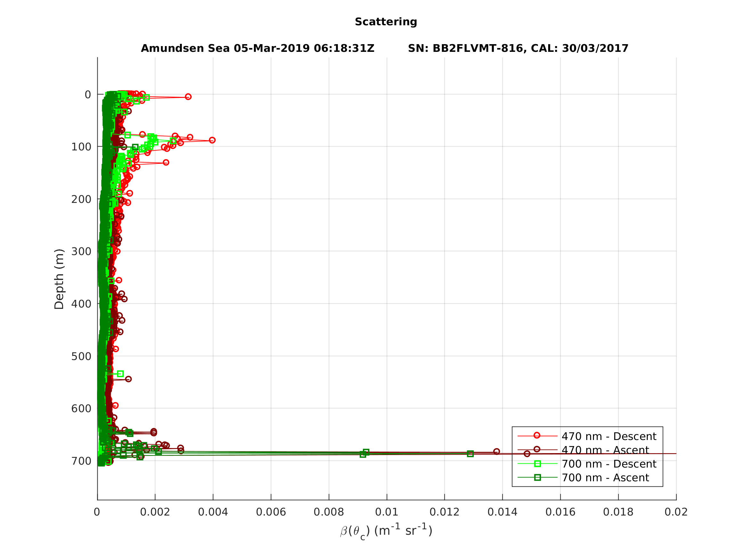Viewport: 747px width, 560px height.
Task: Click the x-axis tick label '0.008'
Action: point(329,512)
